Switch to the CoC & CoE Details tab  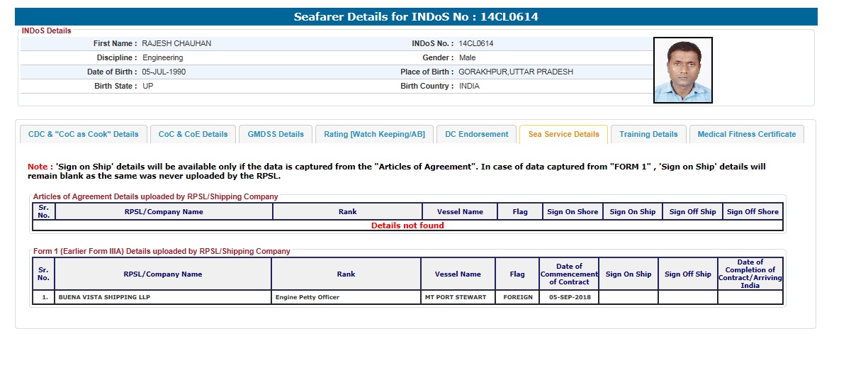pyautogui.click(x=193, y=134)
